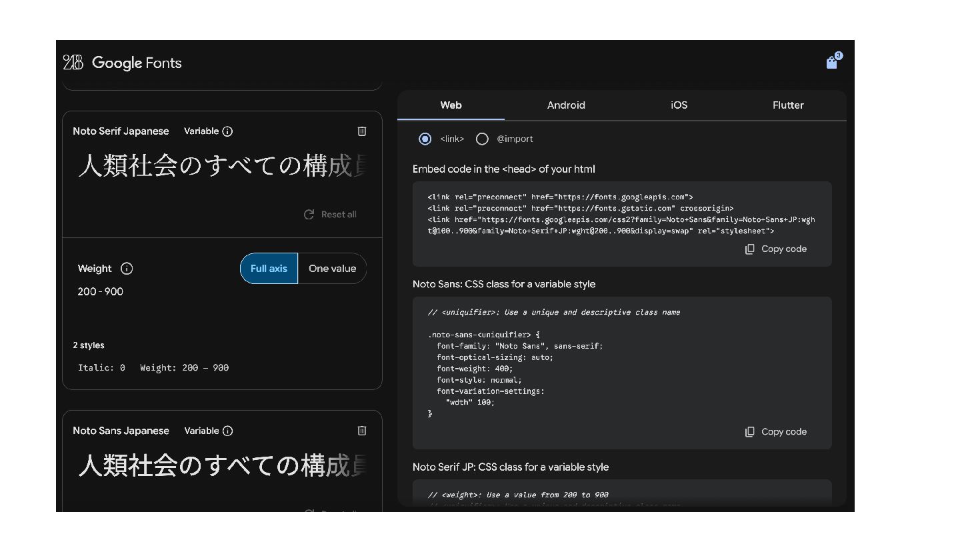Click Reset all for Noto Serif Japanese
This screenshot has width=980, height=552.
331,215
